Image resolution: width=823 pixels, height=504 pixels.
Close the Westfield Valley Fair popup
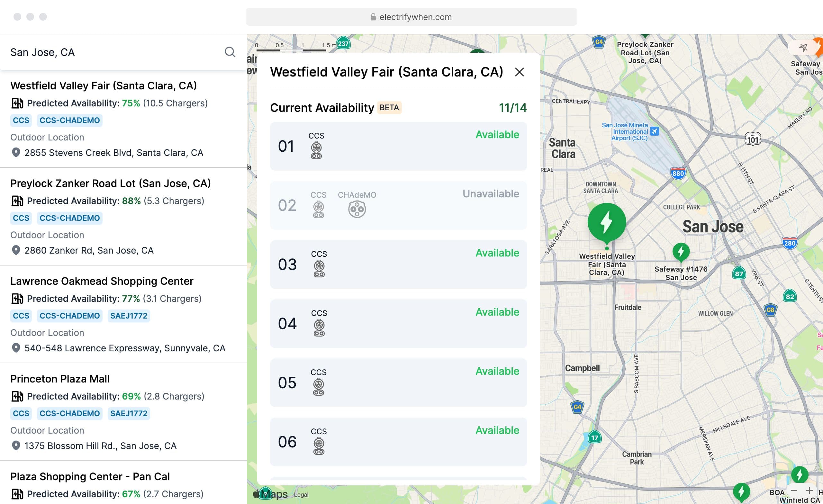520,72
